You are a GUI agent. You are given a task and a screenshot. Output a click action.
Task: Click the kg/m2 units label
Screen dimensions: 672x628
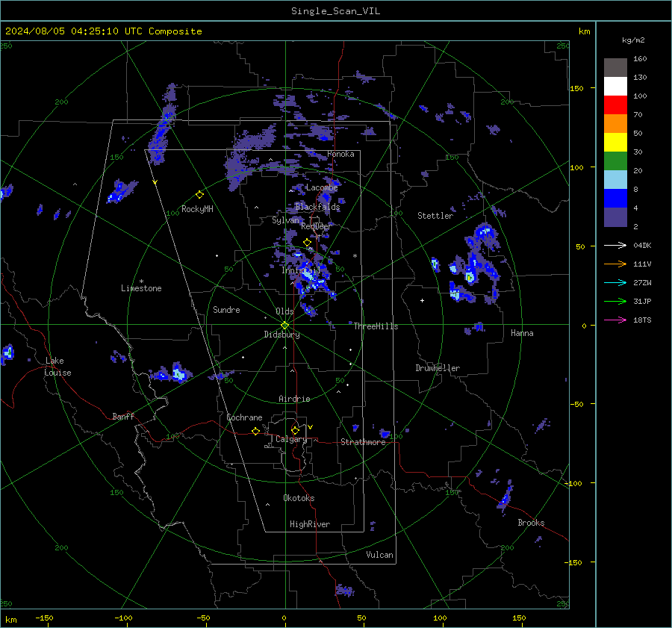point(633,40)
